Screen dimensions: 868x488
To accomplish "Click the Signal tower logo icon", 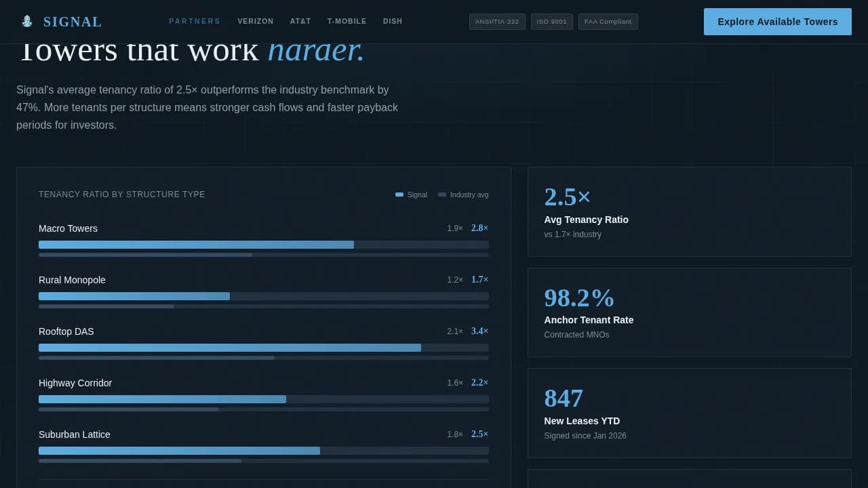I will click(27, 22).
